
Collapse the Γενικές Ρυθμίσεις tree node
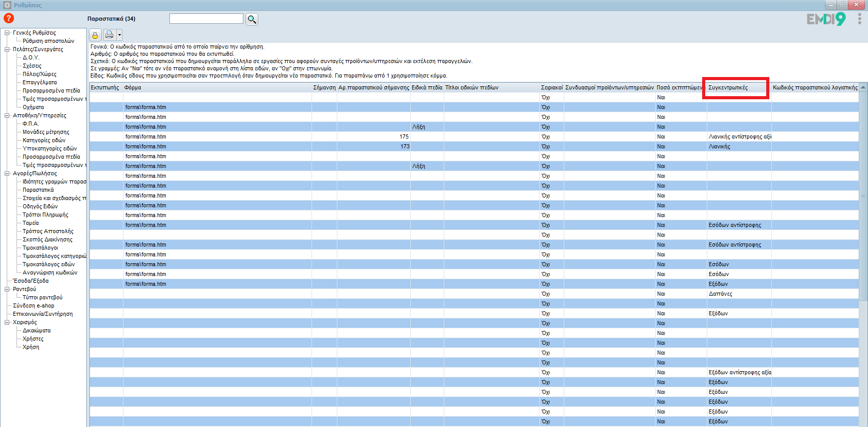7,33
